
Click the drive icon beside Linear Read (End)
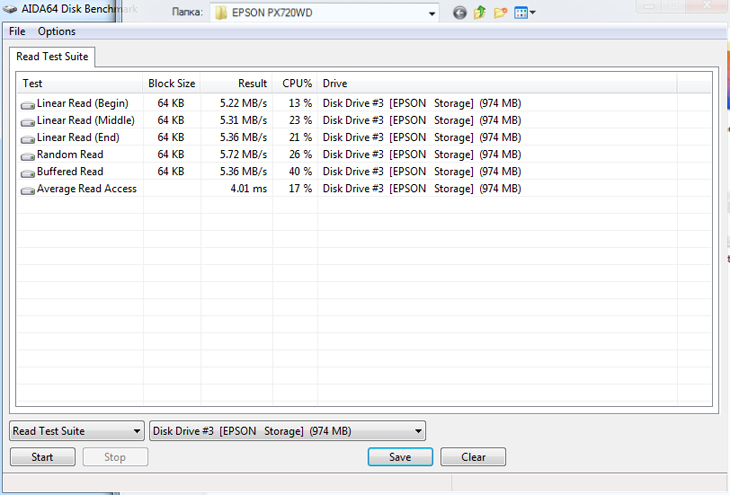28,139
